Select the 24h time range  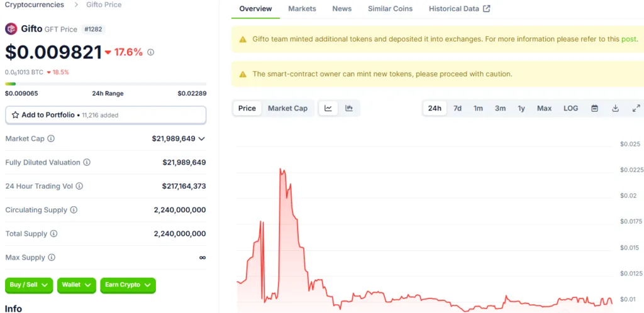pos(435,108)
